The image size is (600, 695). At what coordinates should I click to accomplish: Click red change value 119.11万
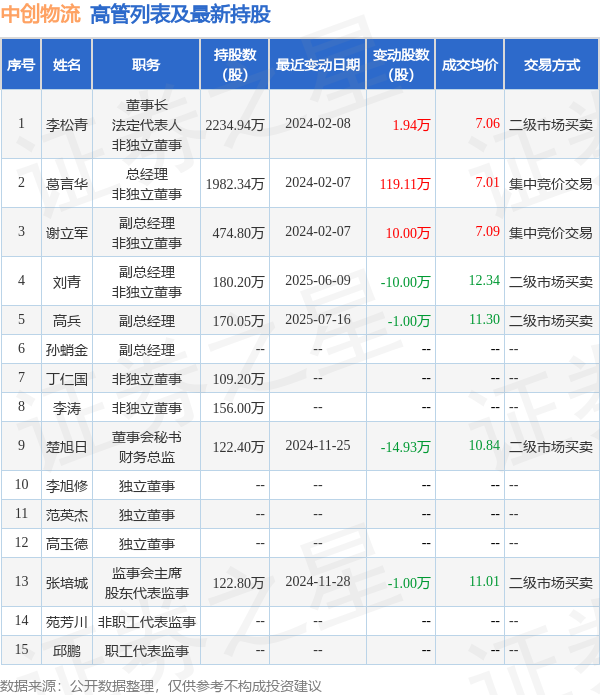point(405,184)
